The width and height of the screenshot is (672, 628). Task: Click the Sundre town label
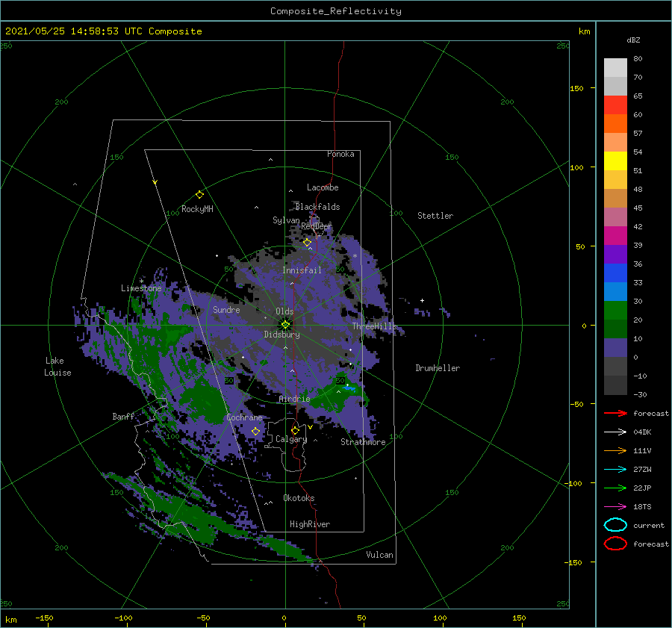pos(226,309)
